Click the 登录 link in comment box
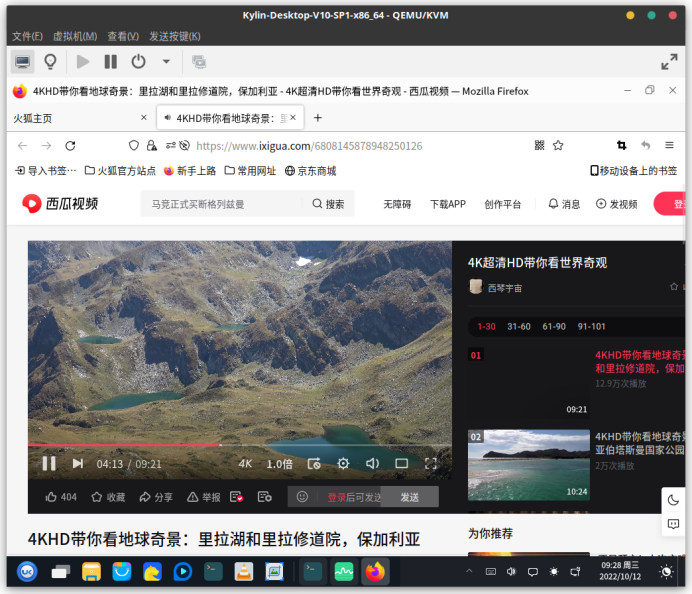 click(336, 497)
